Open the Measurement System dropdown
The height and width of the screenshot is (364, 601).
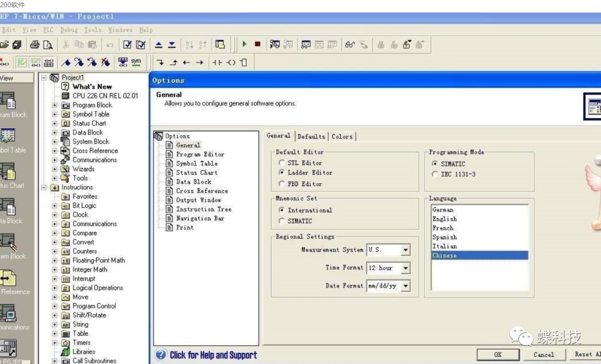406,250
